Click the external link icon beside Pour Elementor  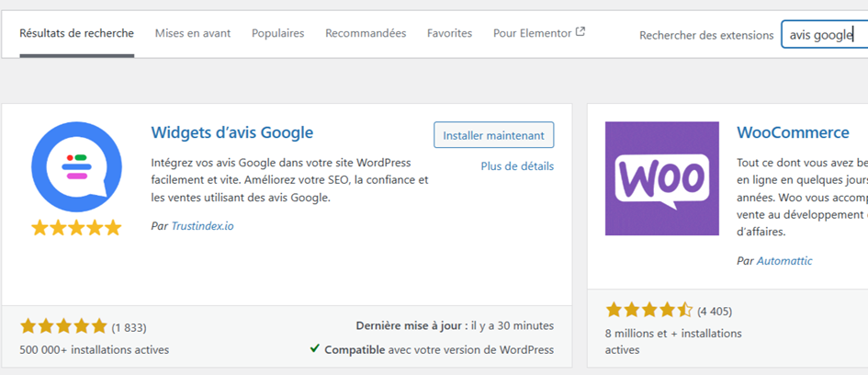(581, 32)
